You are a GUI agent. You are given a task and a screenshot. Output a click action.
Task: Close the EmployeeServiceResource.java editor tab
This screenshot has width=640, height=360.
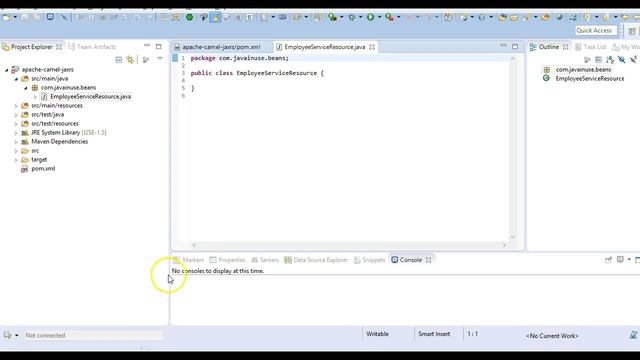pos(372,47)
